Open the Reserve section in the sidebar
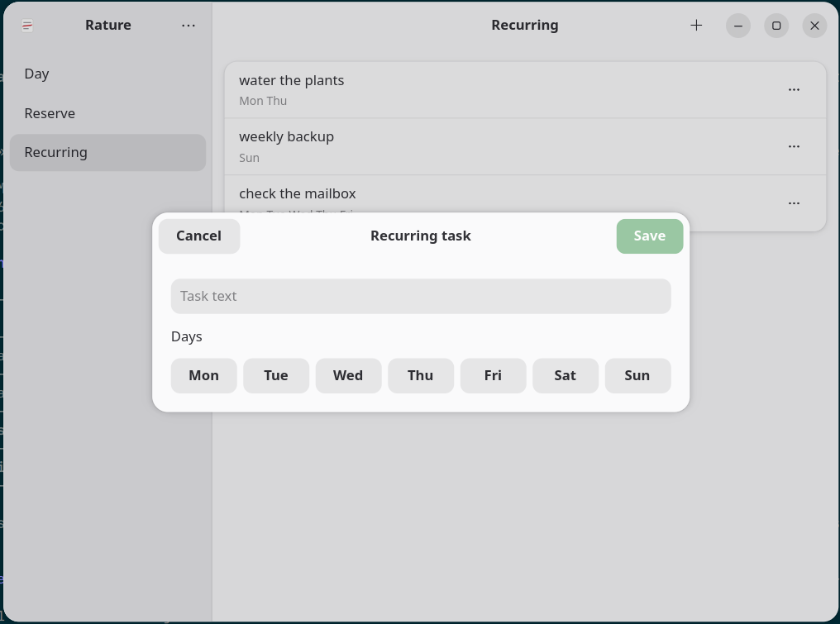Image resolution: width=840 pixels, height=624 pixels. tap(107, 113)
